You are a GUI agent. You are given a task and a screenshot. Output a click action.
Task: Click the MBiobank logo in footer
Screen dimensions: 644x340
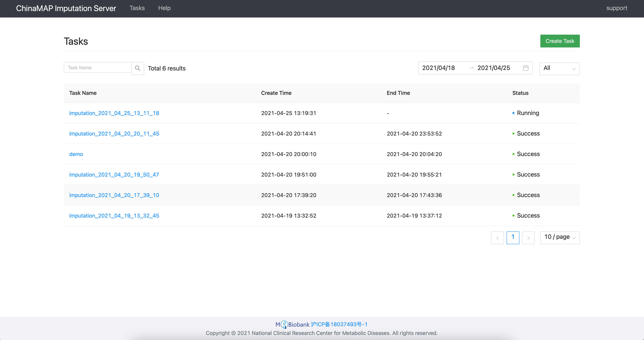(x=292, y=325)
